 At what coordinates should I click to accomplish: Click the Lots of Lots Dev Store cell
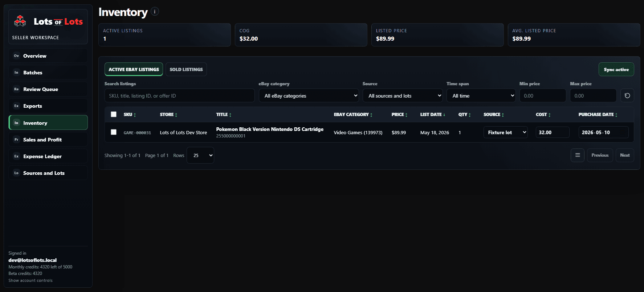pos(183,132)
